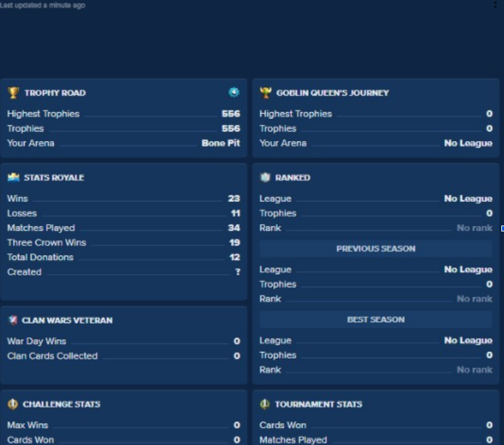Click the Bone Pit arena name
Screen dimensions: 504x445
click(x=221, y=143)
